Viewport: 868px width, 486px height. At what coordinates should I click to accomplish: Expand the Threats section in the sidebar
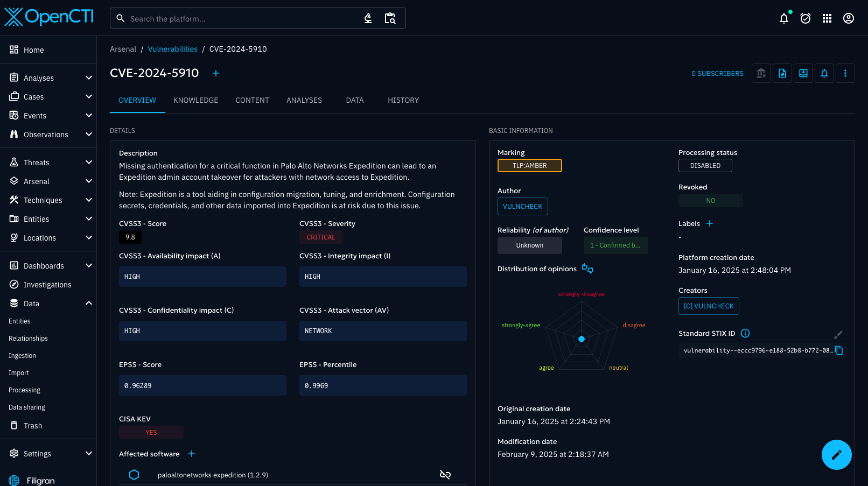pyautogui.click(x=48, y=162)
